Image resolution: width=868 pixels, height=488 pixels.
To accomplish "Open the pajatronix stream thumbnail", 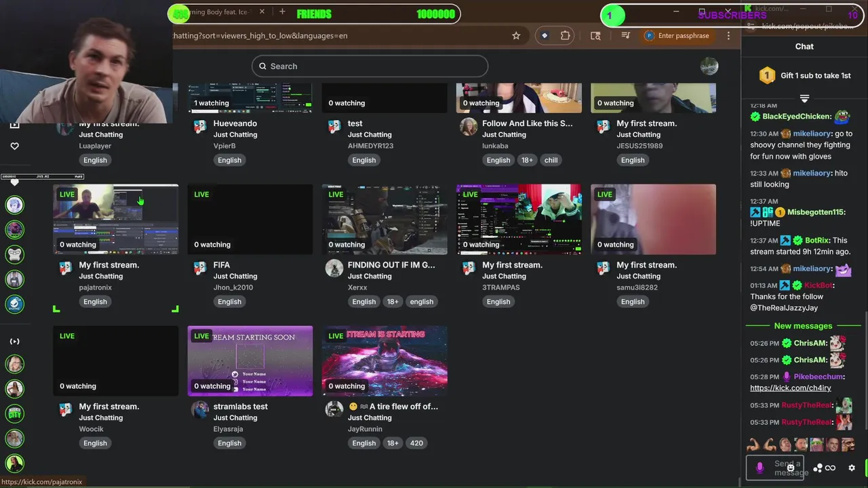I will [x=116, y=220].
